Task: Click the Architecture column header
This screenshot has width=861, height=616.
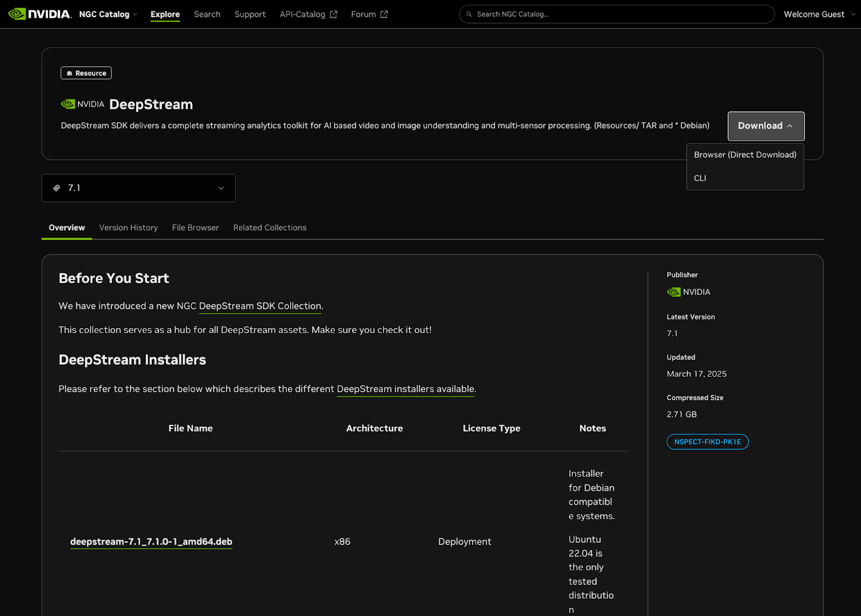Action: (375, 428)
